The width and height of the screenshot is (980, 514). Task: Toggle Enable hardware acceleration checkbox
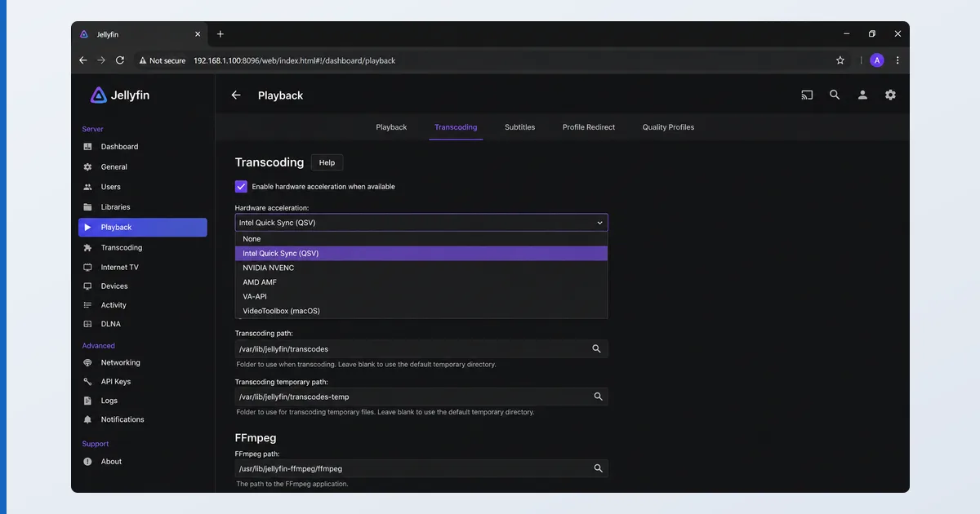[x=241, y=187]
